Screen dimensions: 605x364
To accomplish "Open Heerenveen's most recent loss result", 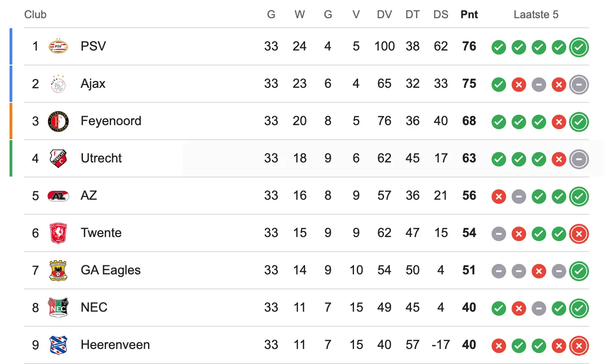I will [579, 345].
